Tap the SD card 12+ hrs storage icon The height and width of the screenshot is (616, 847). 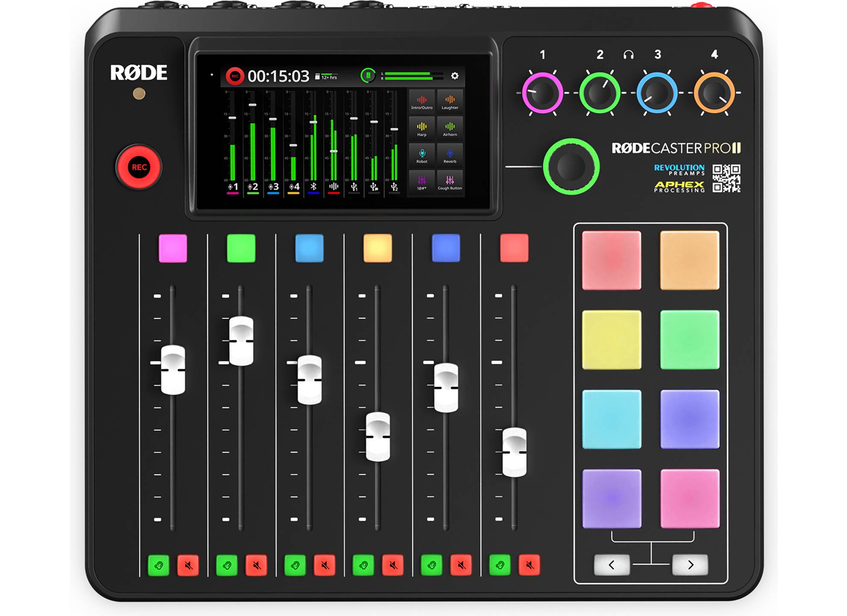click(x=326, y=76)
